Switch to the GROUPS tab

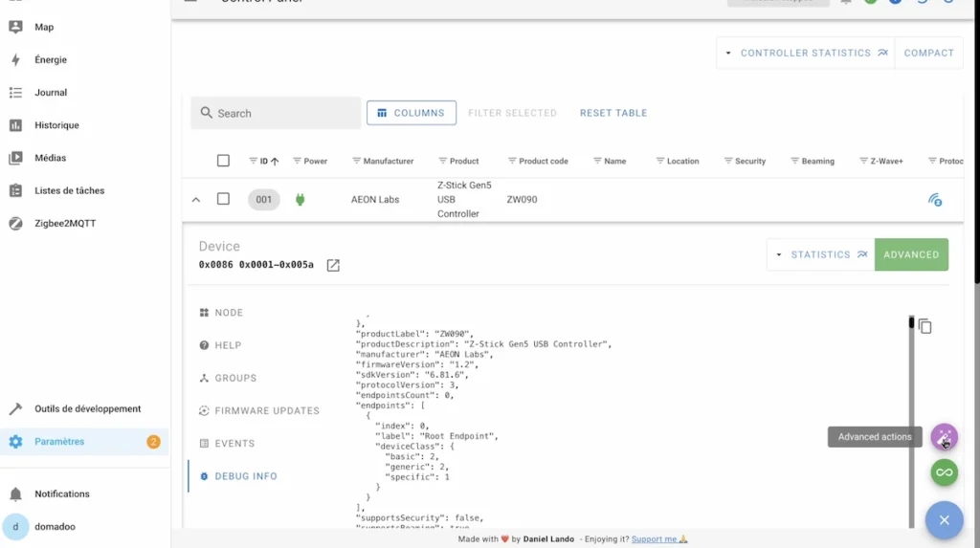(x=235, y=378)
